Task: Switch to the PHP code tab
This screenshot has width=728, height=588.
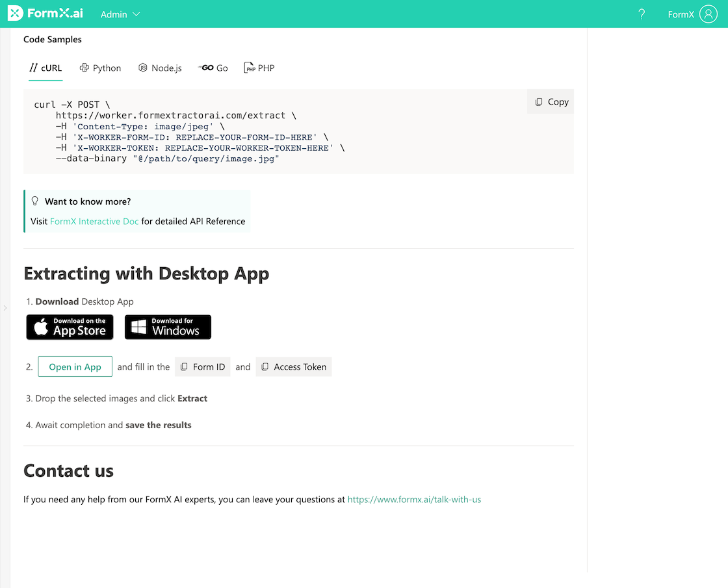Action: point(259,68)
